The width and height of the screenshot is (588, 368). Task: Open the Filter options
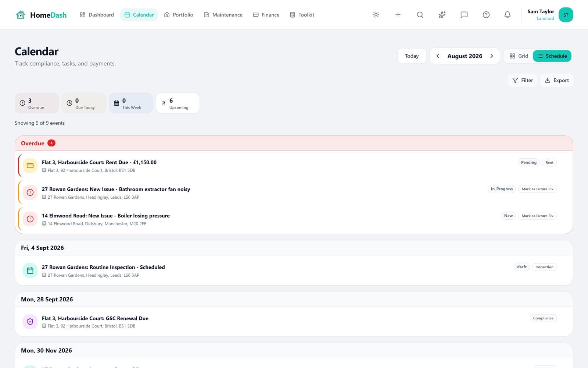coord(522,80)
